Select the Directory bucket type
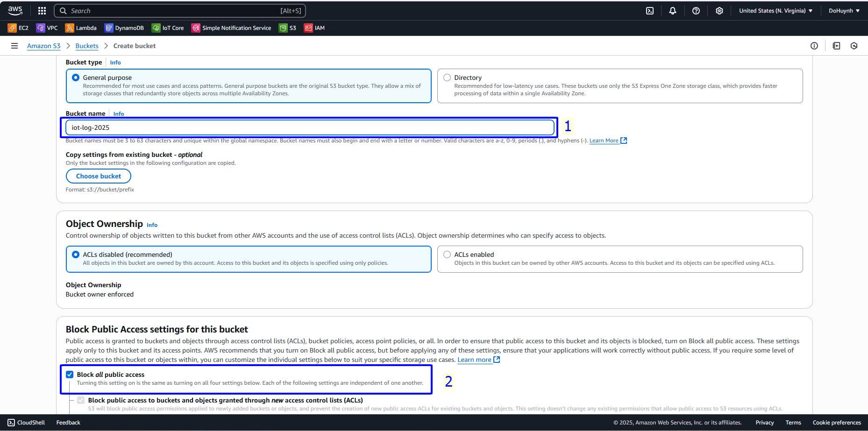This screenshot has height=431, width=868. coord(447,78)
